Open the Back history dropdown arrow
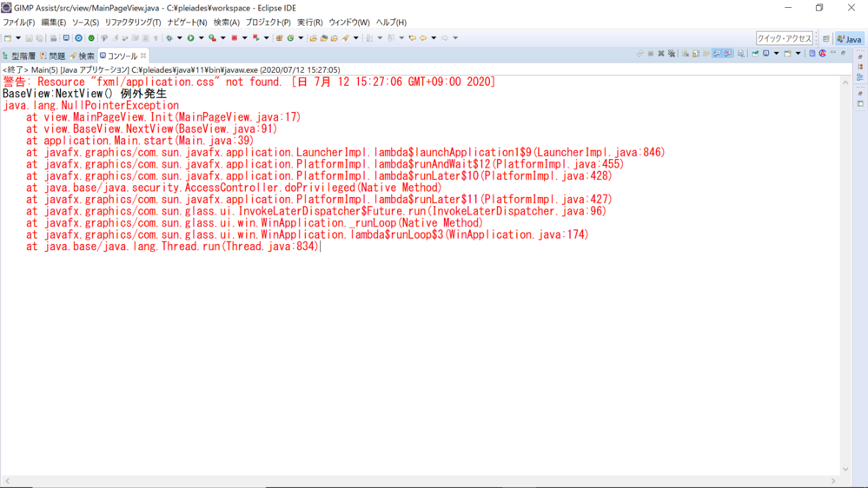Viewport: 868px width, 488px height. (x=434, y=38)
